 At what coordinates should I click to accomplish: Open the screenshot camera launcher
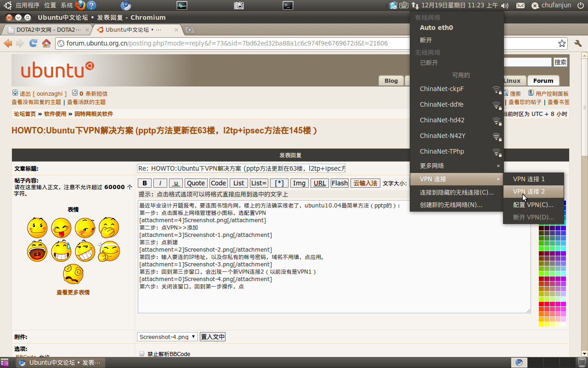coord(239,6)
